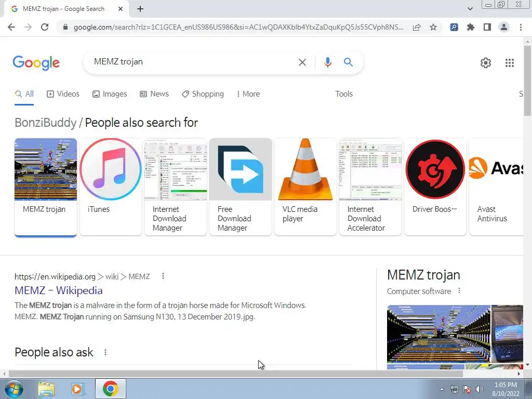Open the Extensions puzzle icon
Viewport: 532px width, 399px height.
click(471, 27)
